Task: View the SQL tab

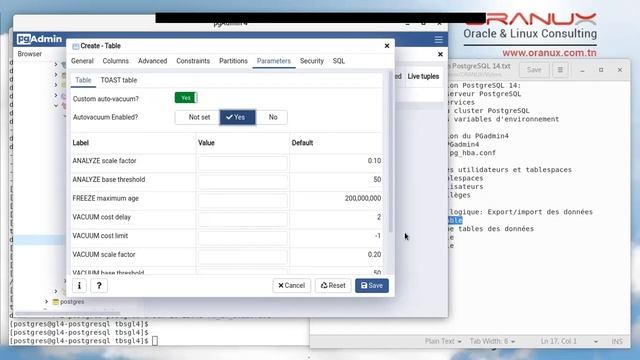Action: click(x=338, y=61)
